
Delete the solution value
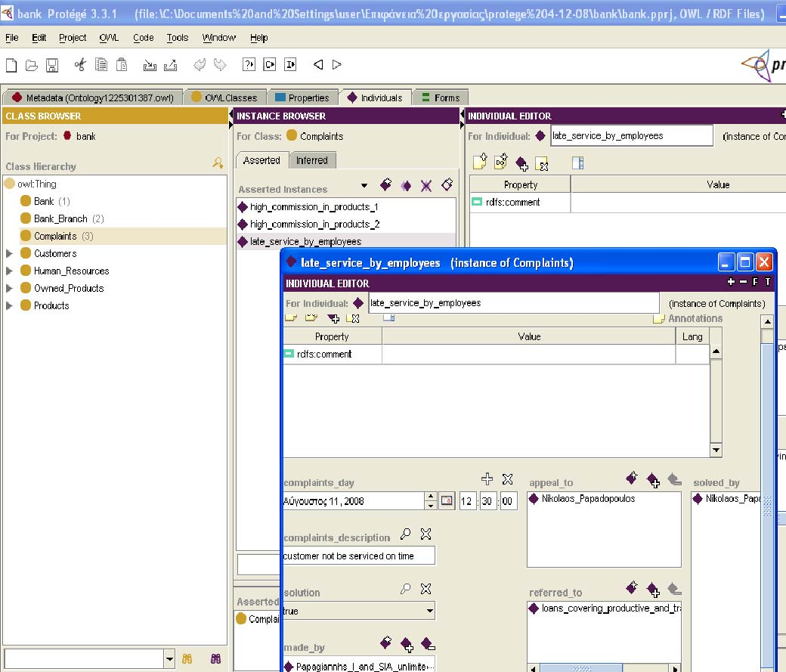point(426,589)
